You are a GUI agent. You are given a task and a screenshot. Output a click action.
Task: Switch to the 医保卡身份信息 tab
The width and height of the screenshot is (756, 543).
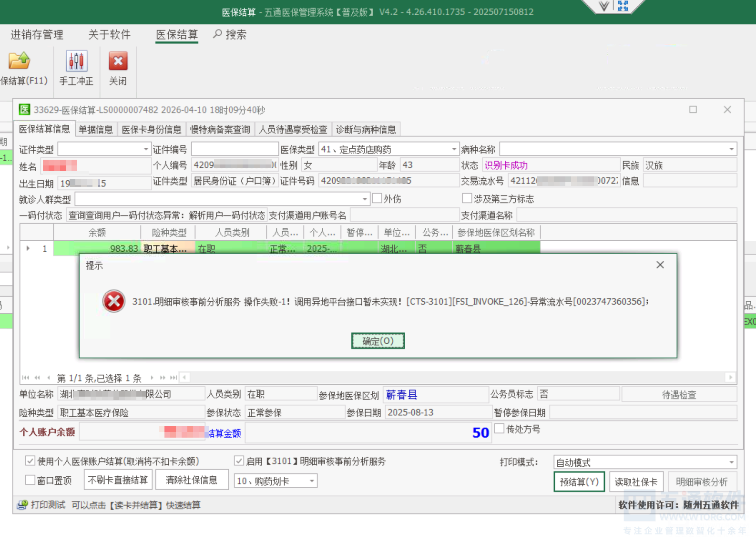coord(152,129)
